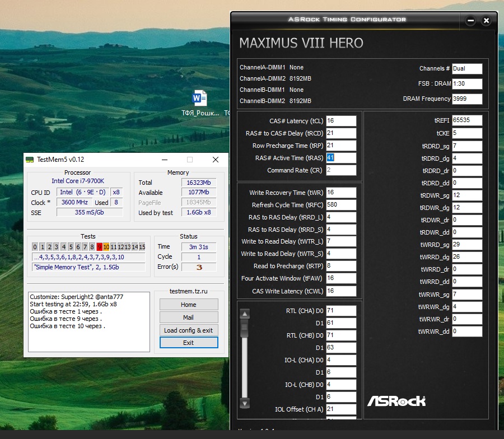The width and height of the screenshot is (504, 439).
Task: Click the tWRRD_dg field showing 26
Action: 467,257
